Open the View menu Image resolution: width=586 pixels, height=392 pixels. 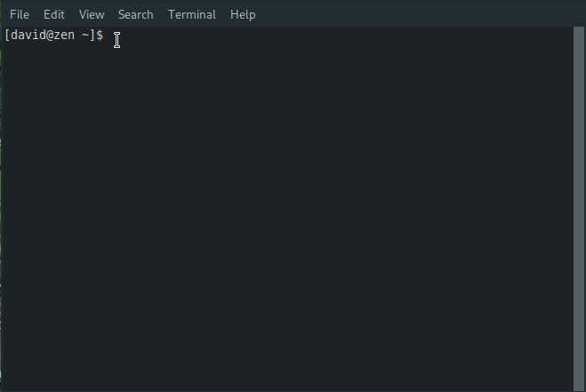(92, 14)
